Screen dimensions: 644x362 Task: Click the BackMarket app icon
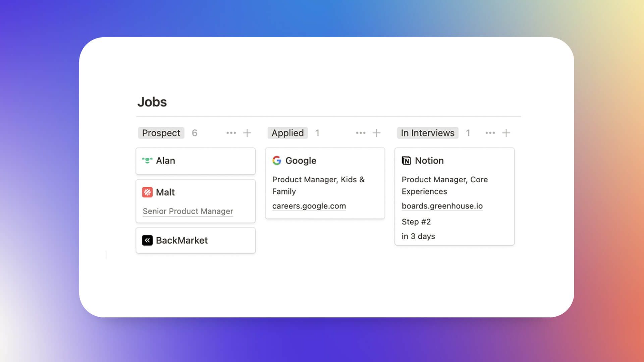(x=147, y=240)
